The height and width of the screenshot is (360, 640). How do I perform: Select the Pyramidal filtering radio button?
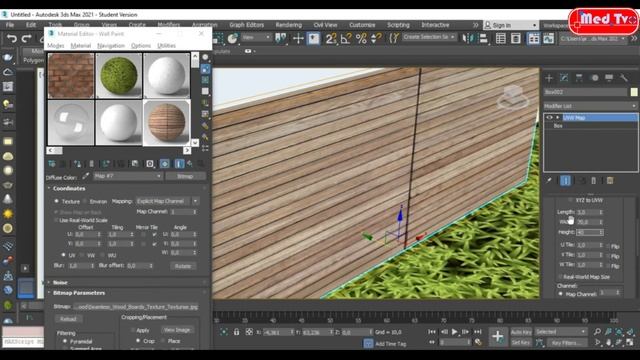coord(65,341)
